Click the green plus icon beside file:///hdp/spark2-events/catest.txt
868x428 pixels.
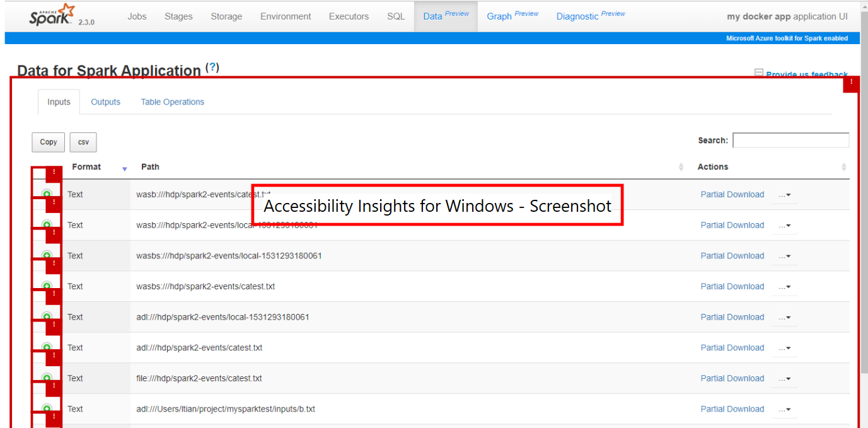47,378
